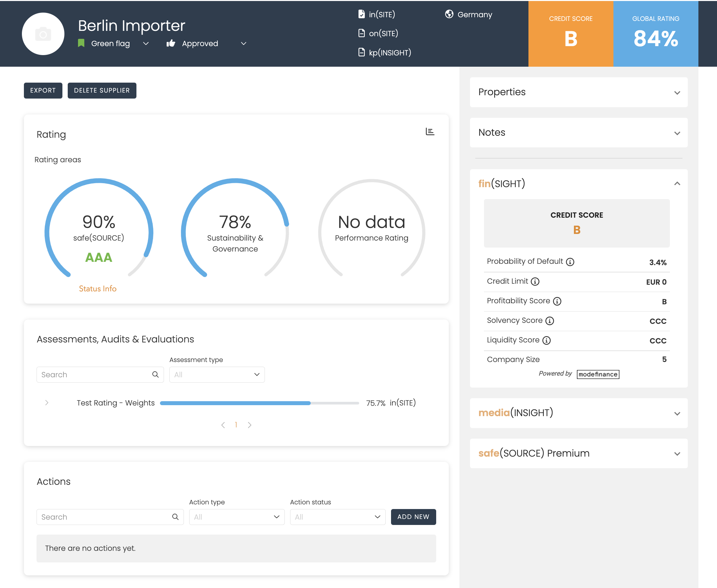Click the modefinance logo link

(x=598, y=374)
